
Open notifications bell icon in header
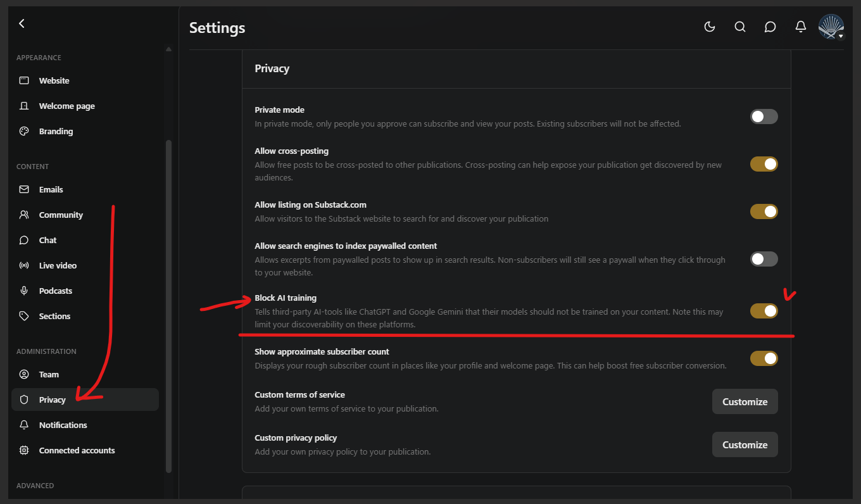(x=801, y=27)
